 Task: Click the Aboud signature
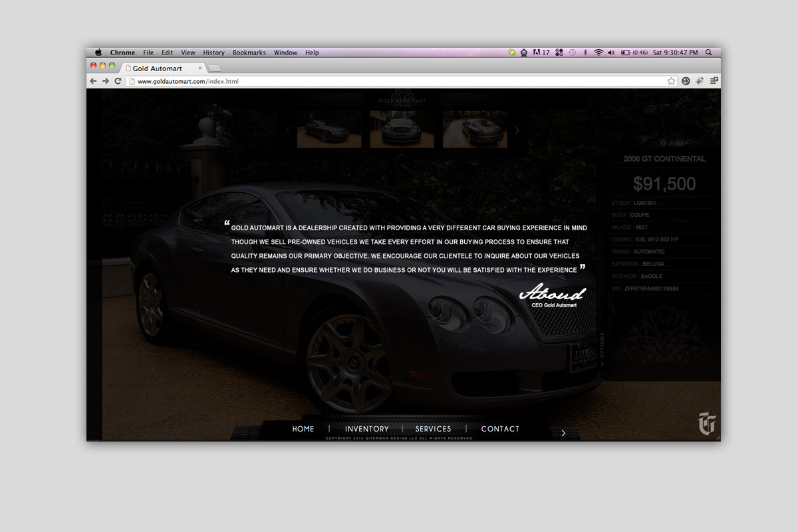tap(553, 291)
